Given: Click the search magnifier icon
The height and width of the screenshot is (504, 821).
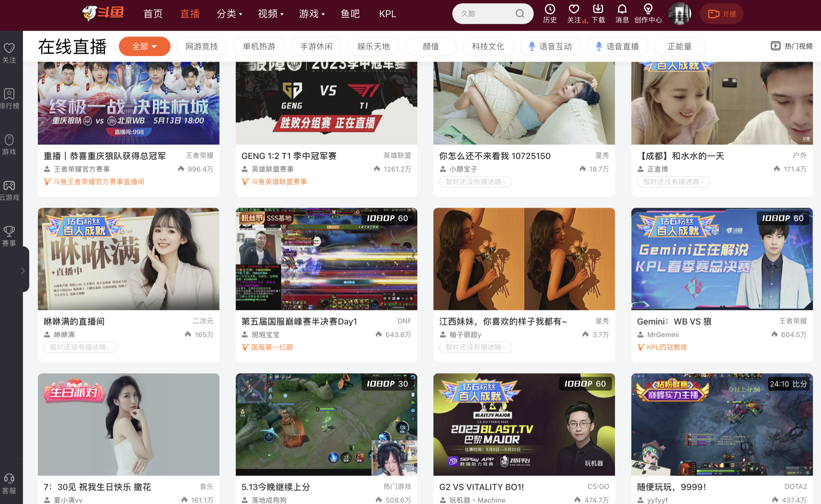Looking at the screenshot, I should [x=520, y=14].
